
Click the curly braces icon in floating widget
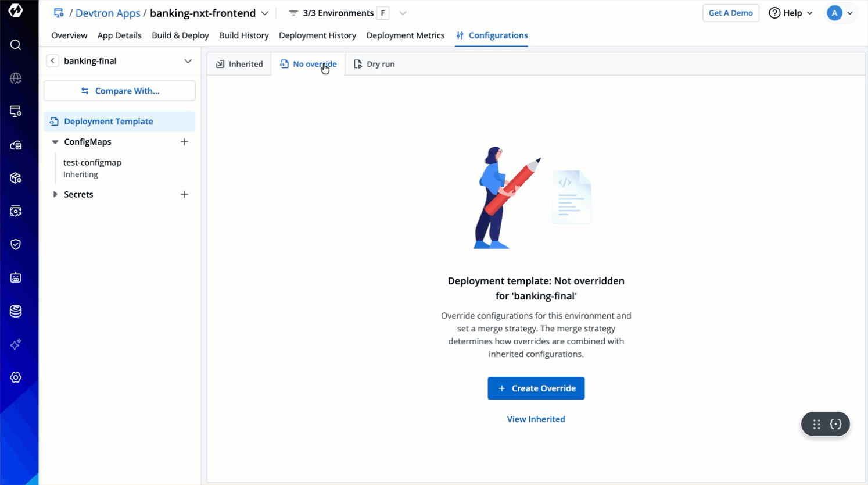[x=835, y=424]
